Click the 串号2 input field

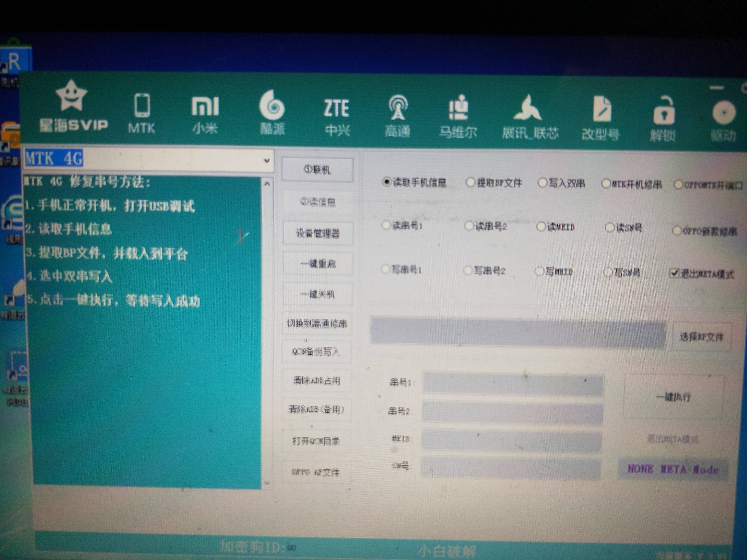[x=512, y=413]
